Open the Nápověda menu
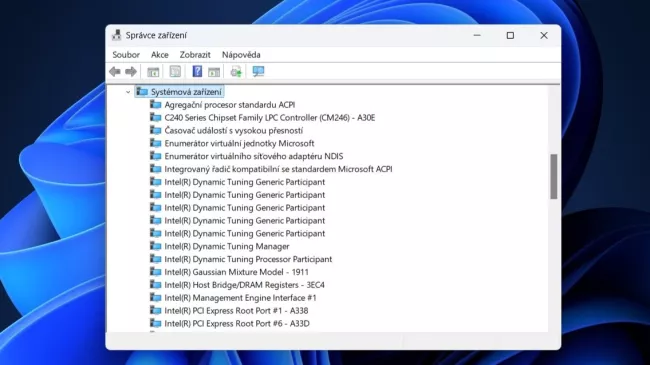650x365 pixels. coord(241,55)
